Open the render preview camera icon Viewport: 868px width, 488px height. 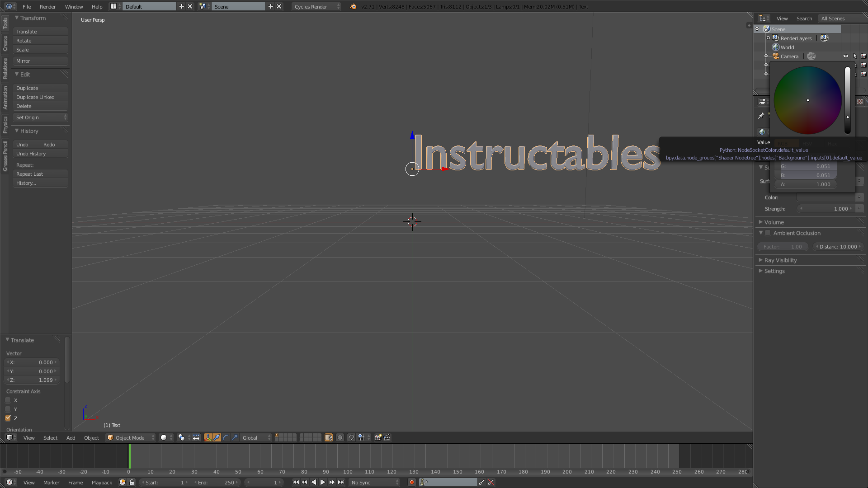[x=377, y=437]
